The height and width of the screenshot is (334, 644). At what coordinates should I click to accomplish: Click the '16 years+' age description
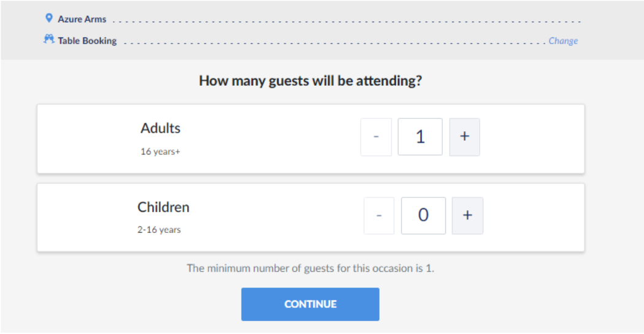tap(161, 151)
